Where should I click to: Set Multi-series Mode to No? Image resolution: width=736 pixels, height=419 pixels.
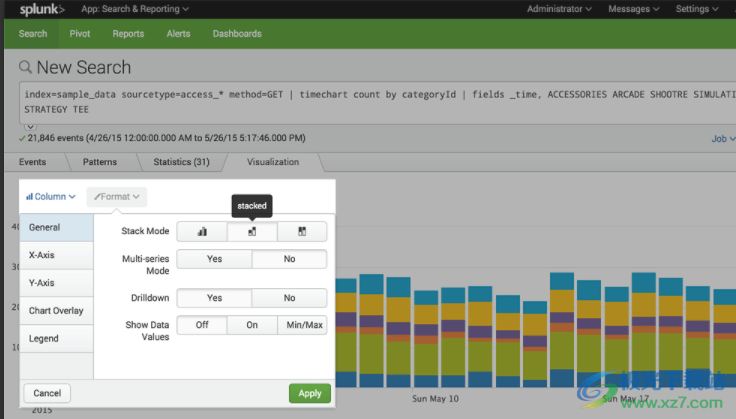point(289,259)
